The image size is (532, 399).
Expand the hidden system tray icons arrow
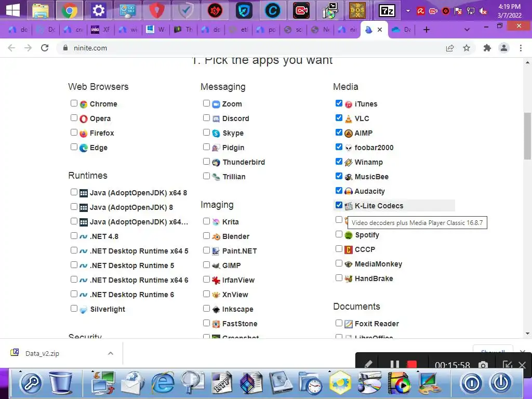408,11
